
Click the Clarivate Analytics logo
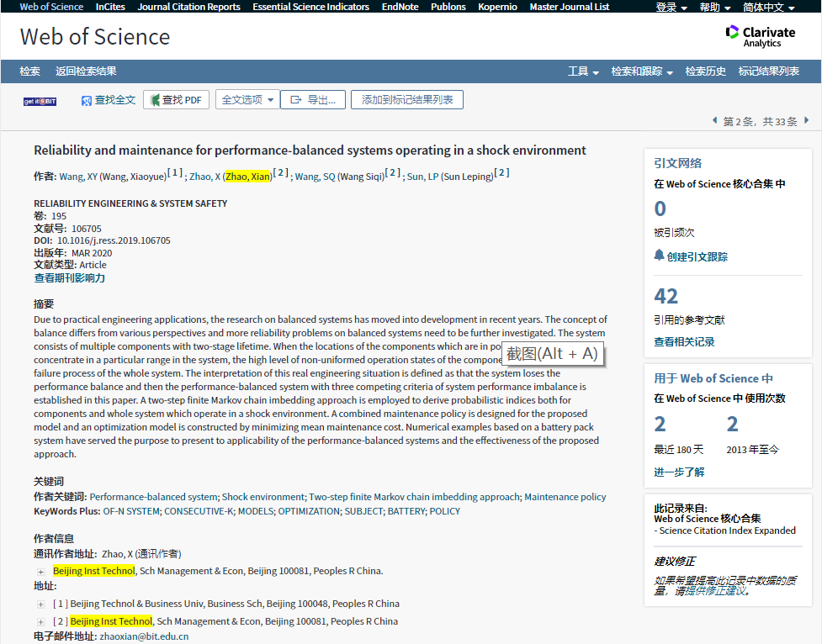[x=760, y=37]
